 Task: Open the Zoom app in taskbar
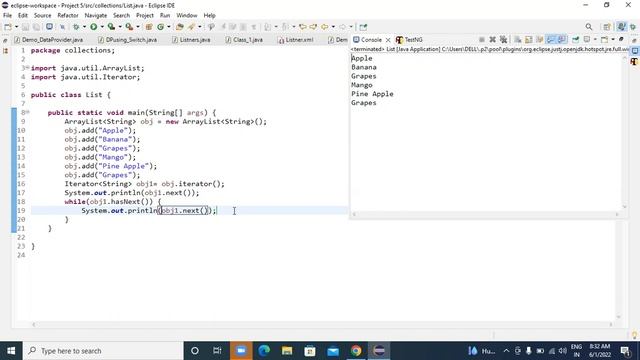point(241,351)
